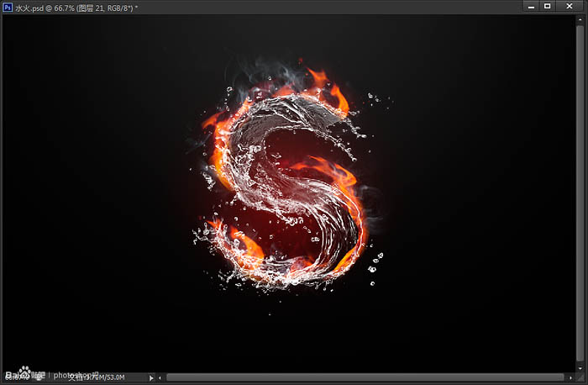Click the document size readout ending in 53.0M
Viewport: 588px width, 385px height.
coord(97,377)
